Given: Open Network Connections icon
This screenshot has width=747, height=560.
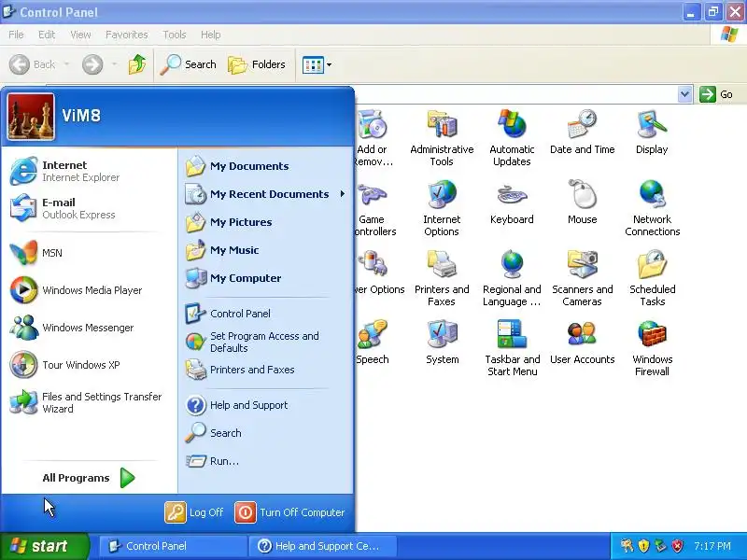Looking at the screenshot, I should pyautogui.click(x=652, y=208).
